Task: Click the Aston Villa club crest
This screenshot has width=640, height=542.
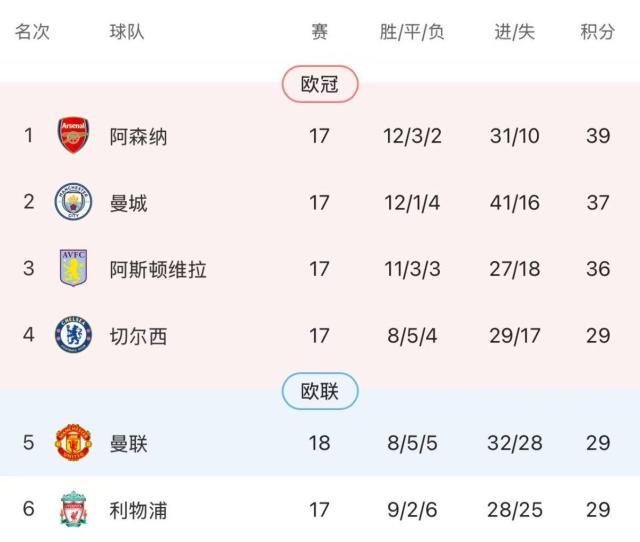Action: pos(73,269)
